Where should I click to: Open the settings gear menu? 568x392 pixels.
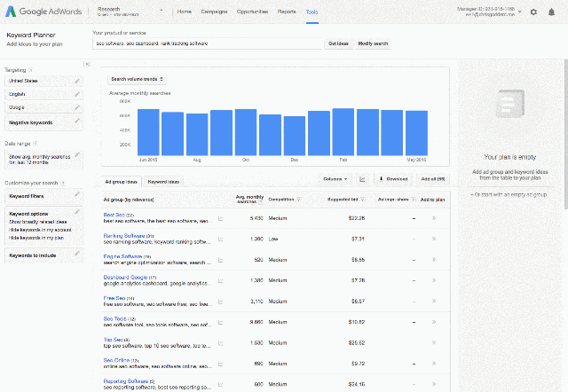(x=533, y=12)
